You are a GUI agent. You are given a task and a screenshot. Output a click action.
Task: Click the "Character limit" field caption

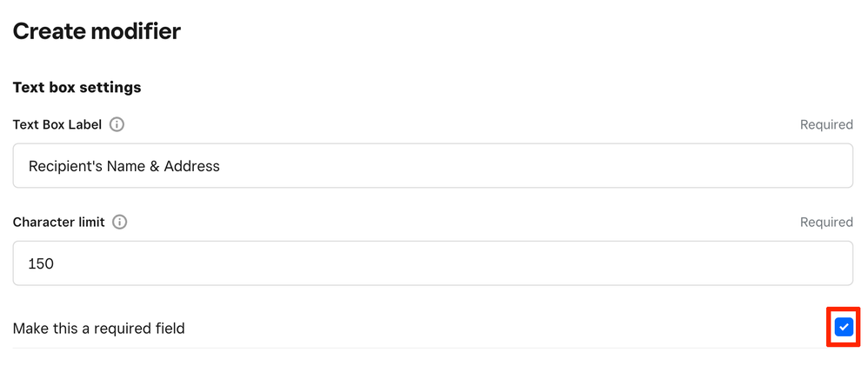pos(59,222)
